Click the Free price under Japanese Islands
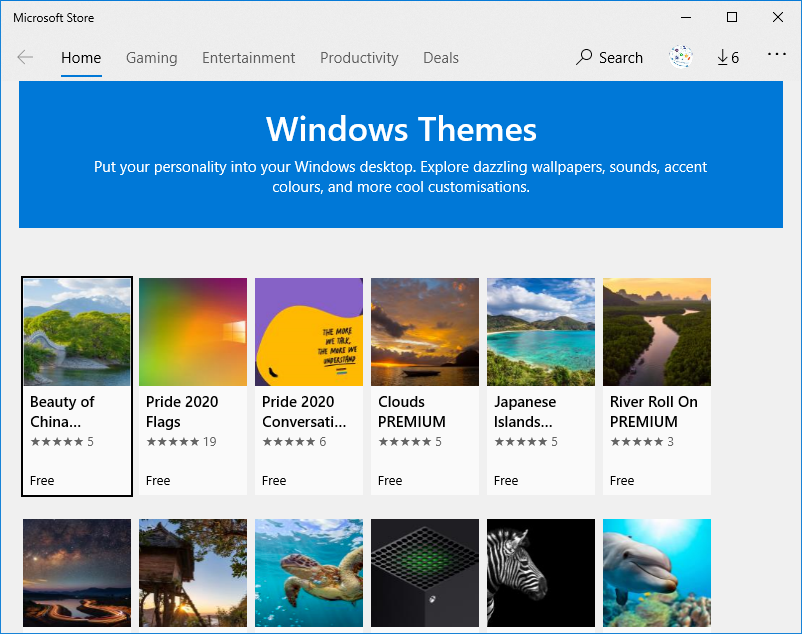Image resolution: width=802 pixels, height=634 pixels. tap(506, 481)
